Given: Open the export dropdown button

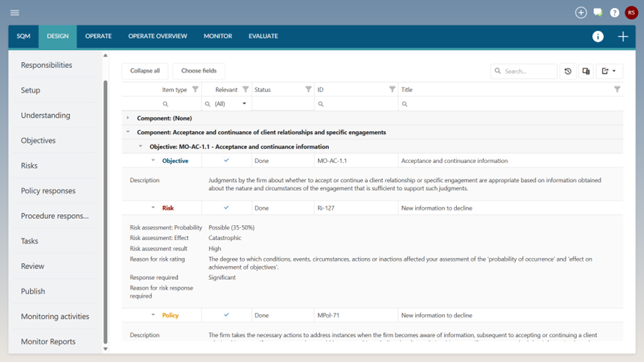Looking at the screenshot, I should coord(608,71).
